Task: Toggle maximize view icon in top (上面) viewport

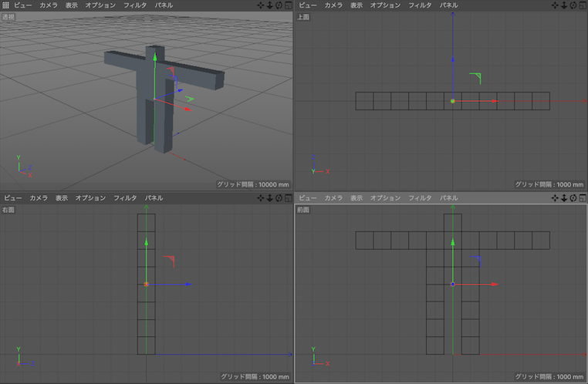Action: (583, 5)
